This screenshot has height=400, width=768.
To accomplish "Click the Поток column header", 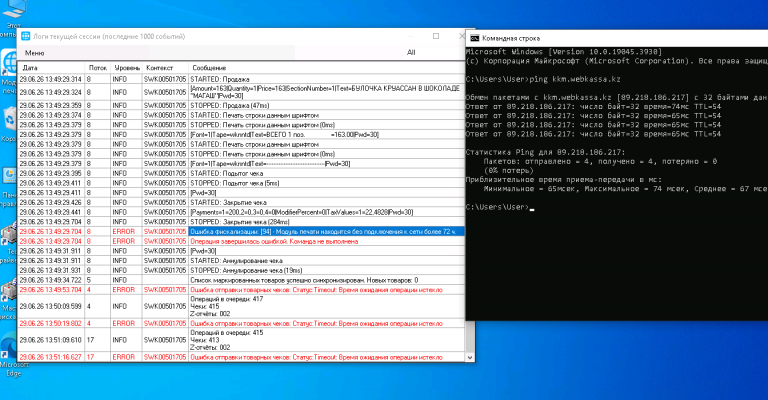I will coord(98,68).
